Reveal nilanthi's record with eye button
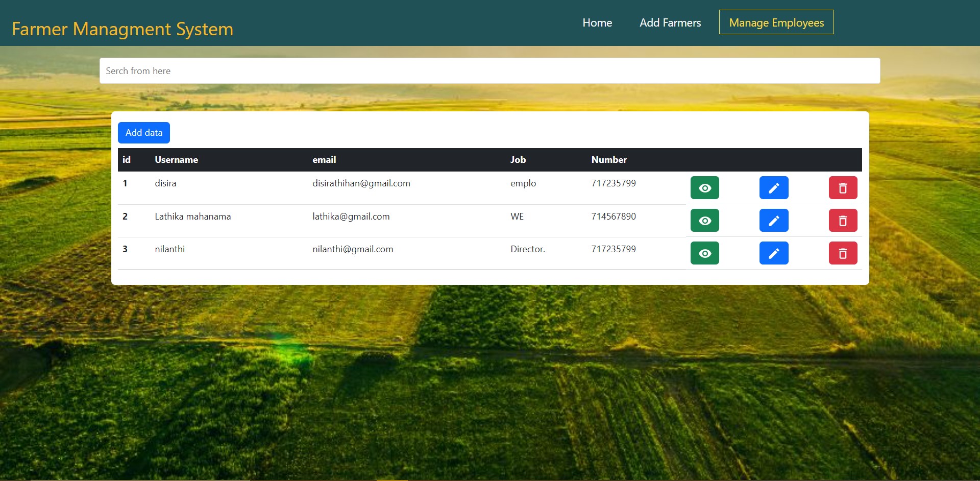Viewport: 980px width, 481px height. 705,253
